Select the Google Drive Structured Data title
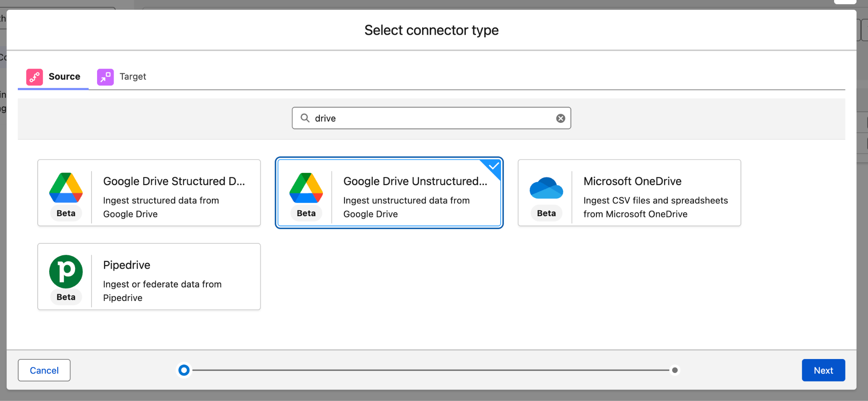Screen dimensions: 868x401 [x=174, y=181]
